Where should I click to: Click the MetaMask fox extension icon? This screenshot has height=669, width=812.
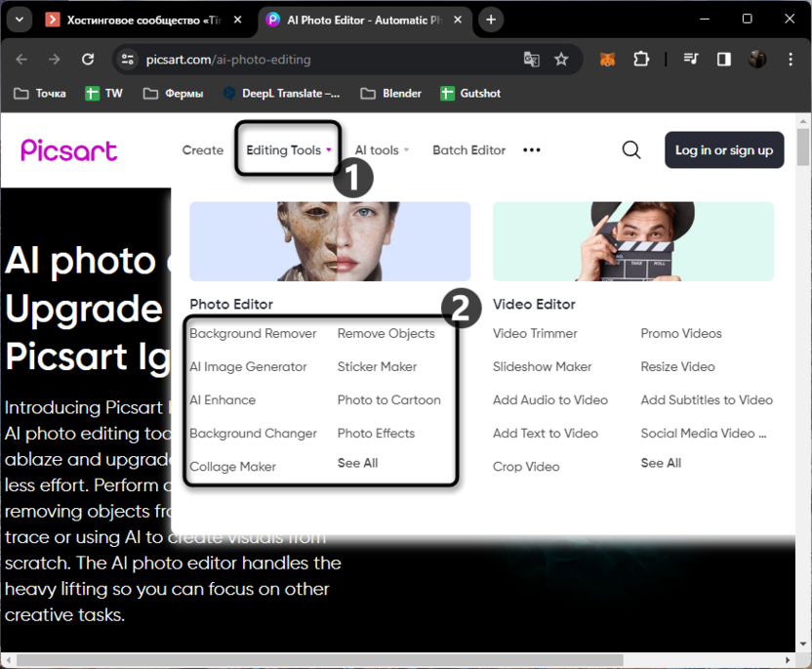click(607, 60)
